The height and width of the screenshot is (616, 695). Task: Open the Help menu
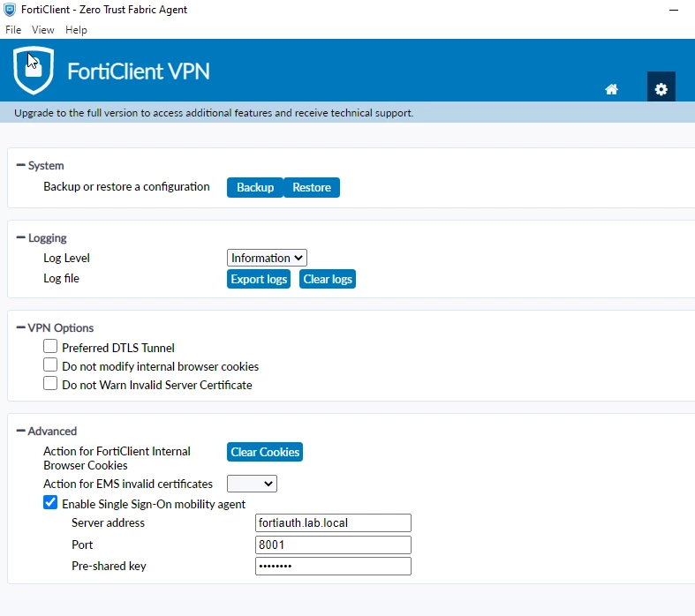76,30
